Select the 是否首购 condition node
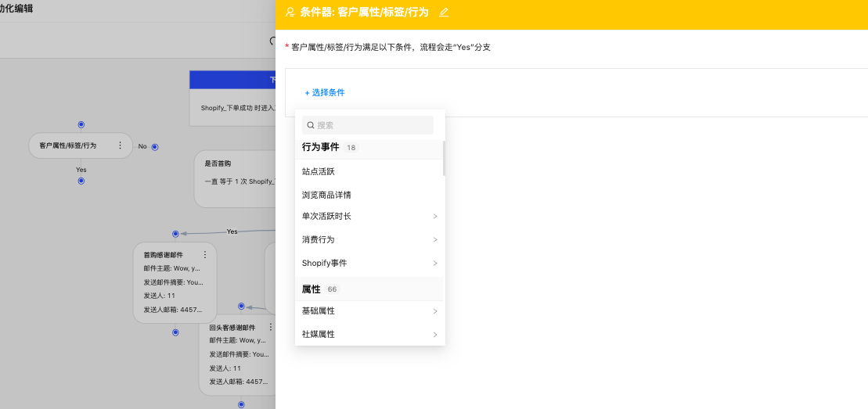This screenshot has width=868, height=409. click(x=236, y=179)
